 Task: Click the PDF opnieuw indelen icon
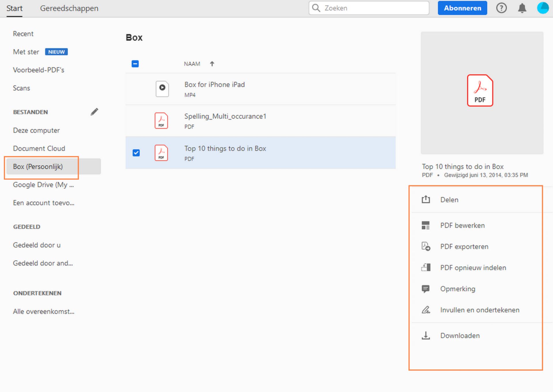point(426,268)
